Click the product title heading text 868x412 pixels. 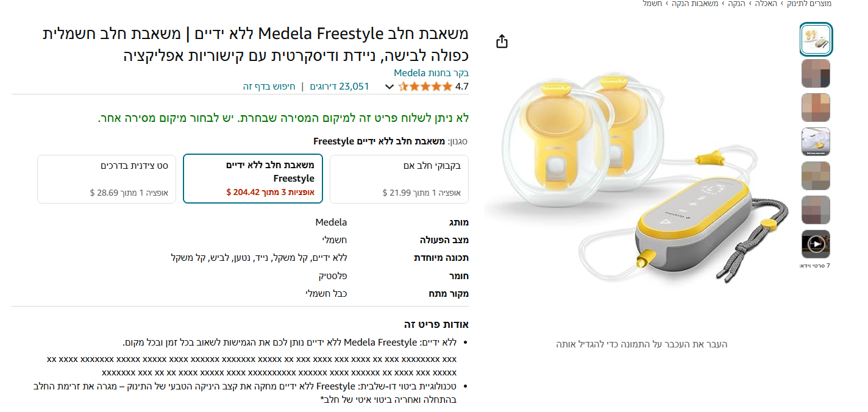[256, 44]
